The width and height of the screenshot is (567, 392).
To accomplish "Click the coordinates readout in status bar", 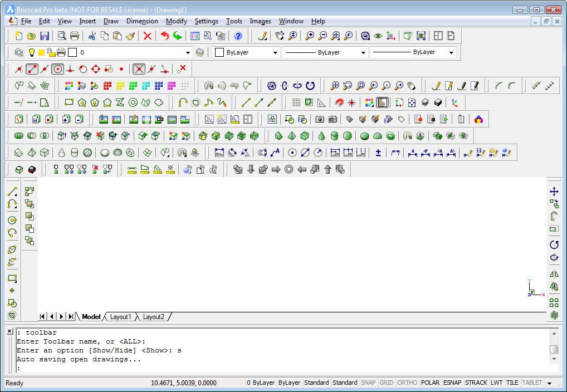I will click(x=184, y=383).
